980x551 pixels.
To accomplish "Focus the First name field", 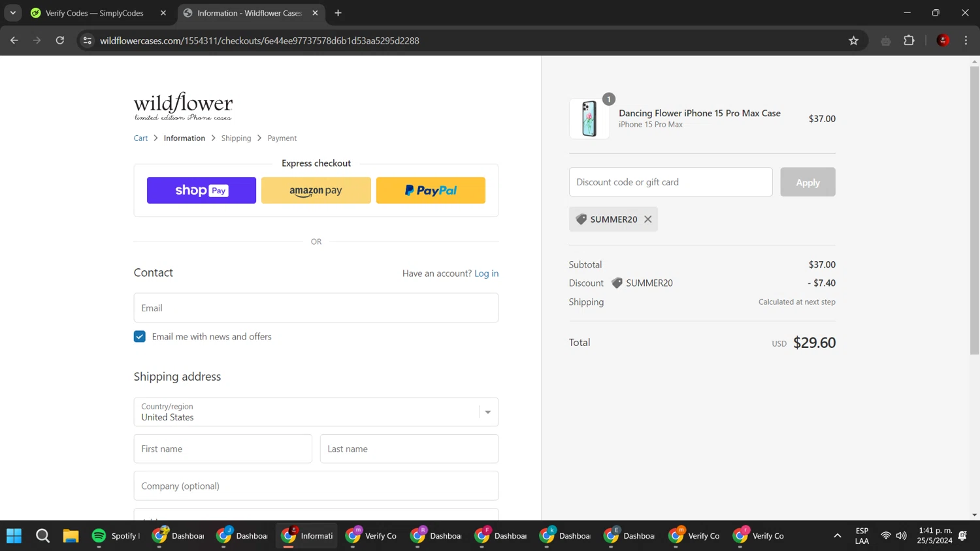I will (x=223, y=449).
